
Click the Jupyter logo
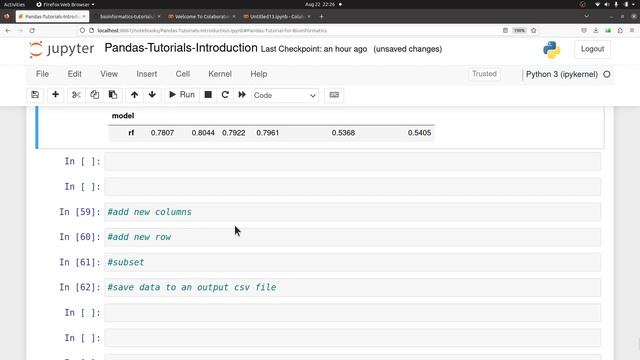point(61,49)
